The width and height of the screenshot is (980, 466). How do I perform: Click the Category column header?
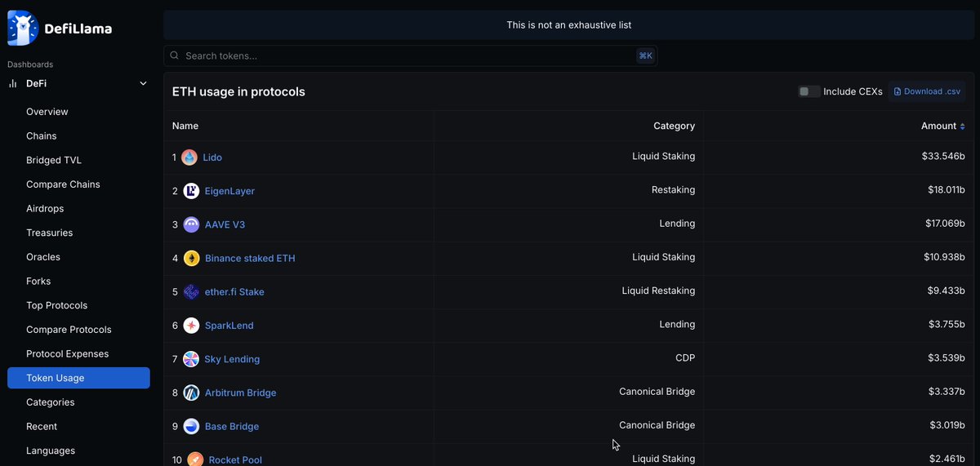[675, 126]
